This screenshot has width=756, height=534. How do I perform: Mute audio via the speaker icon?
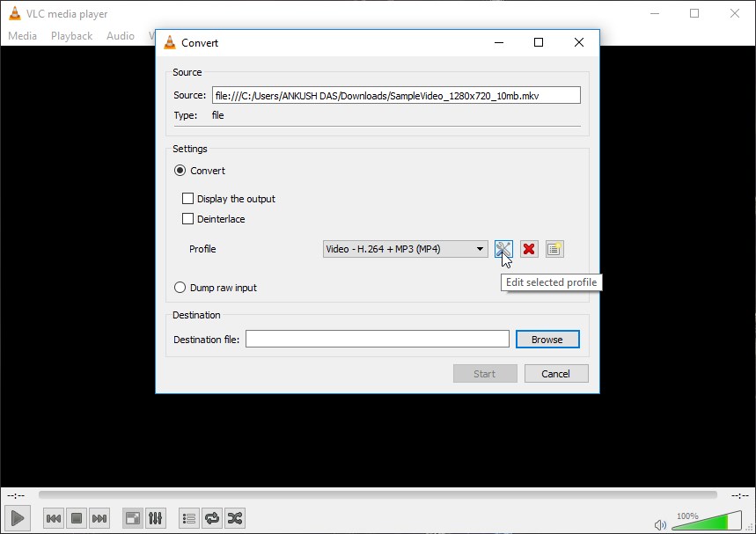(660, 524)
